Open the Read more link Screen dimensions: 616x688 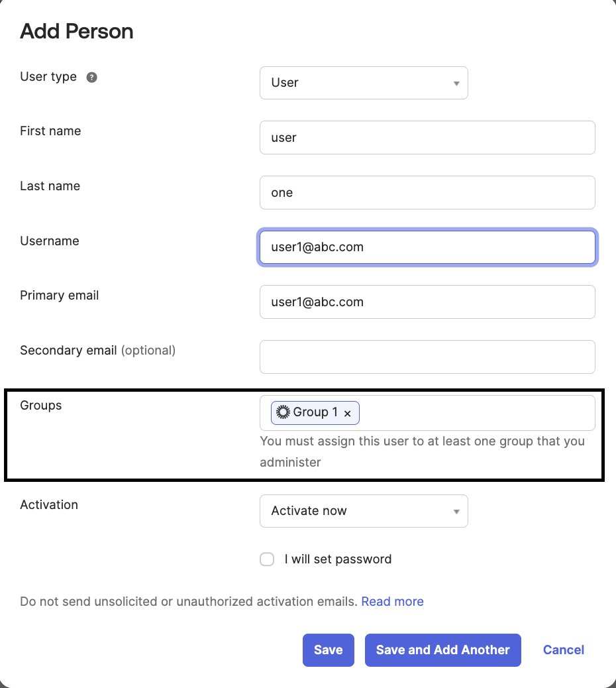392,602
